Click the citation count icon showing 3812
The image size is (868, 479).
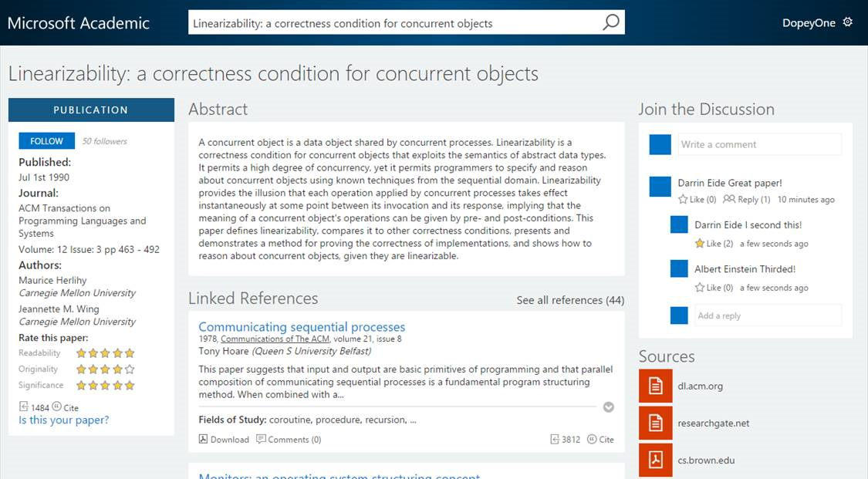pos(556,439)
